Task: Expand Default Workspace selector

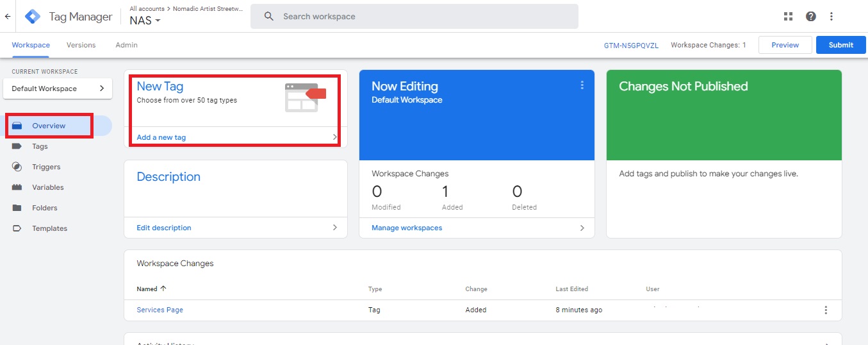Action: 58,88
